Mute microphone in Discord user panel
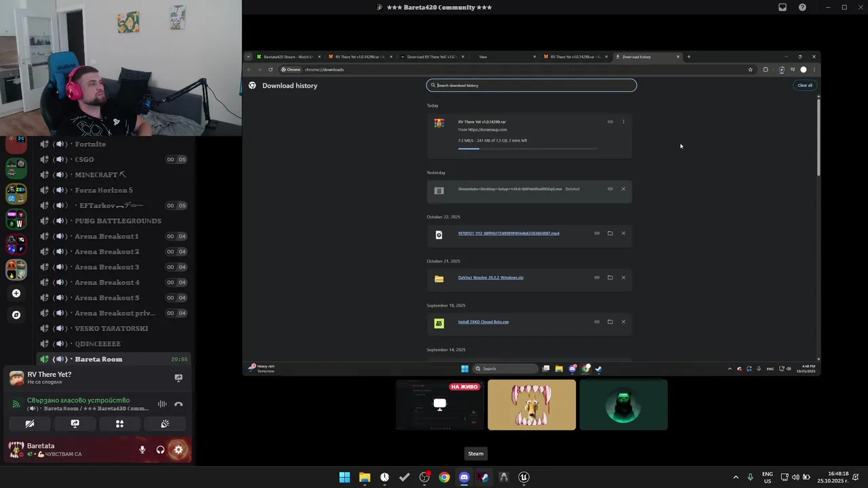Image resolution: width=868 pixels, height=488 pixels. pyautogui.click(x=142, y=449)
